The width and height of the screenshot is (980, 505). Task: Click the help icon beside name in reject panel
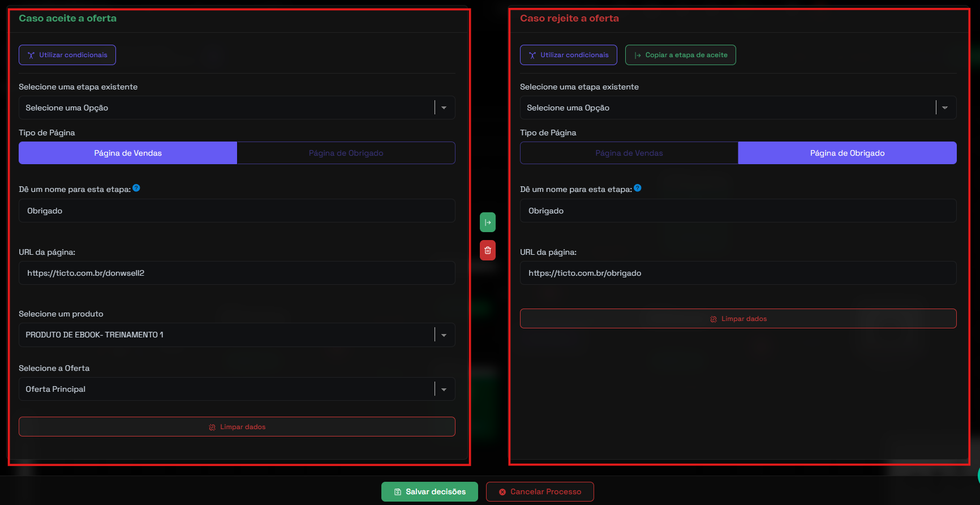coord(638,189)
